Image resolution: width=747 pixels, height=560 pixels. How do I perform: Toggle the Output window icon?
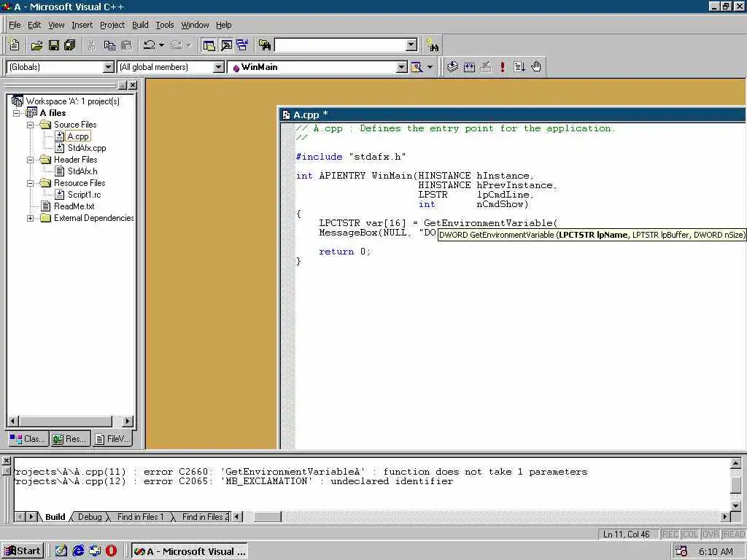point(226,45)
